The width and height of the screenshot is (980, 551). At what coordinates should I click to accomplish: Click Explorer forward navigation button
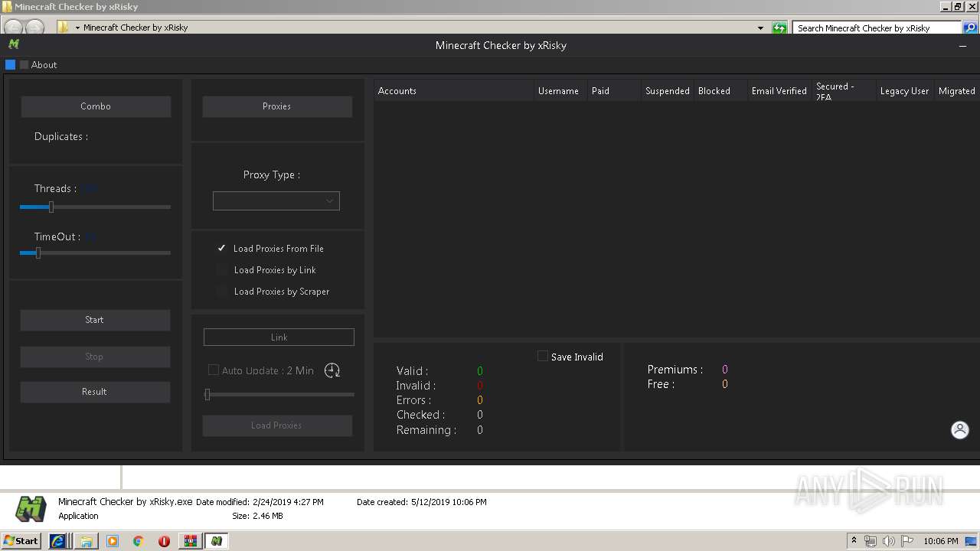[x=34, y=28]
